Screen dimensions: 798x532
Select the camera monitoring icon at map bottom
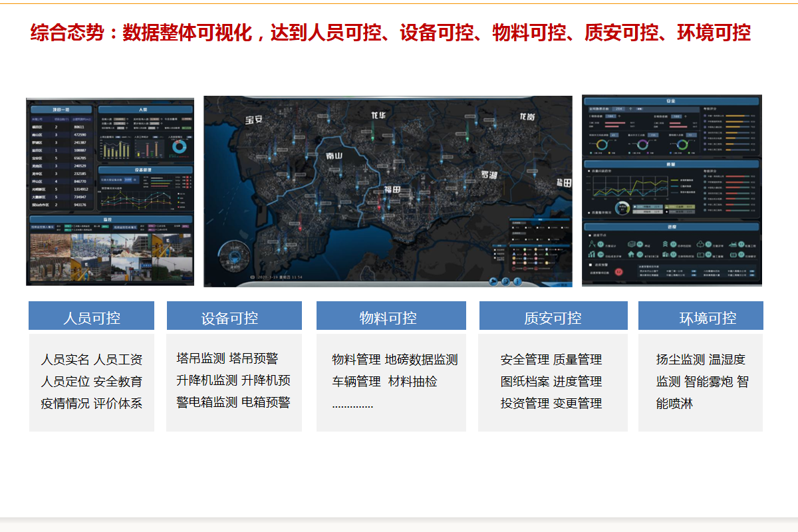coord(493,282)
